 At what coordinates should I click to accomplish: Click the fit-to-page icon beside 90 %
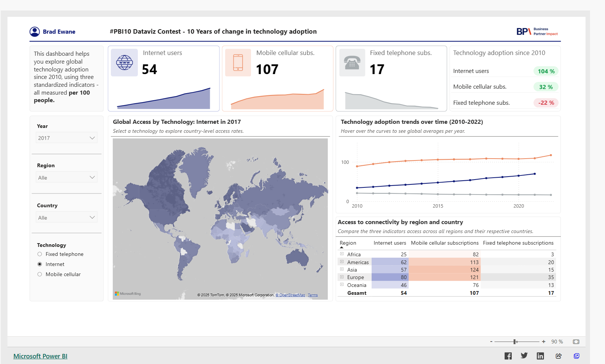pos(576,342)
